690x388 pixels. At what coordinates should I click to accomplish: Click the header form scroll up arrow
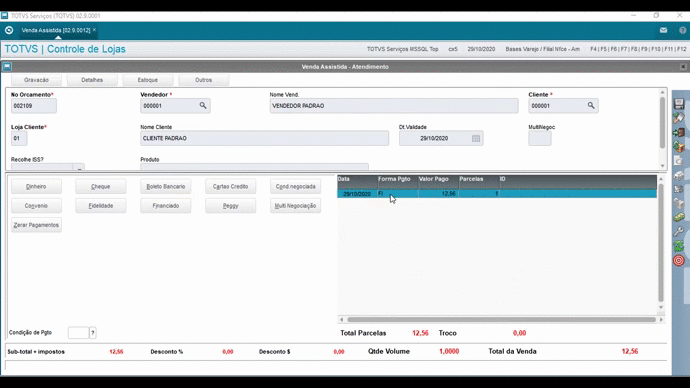point(662,92)
